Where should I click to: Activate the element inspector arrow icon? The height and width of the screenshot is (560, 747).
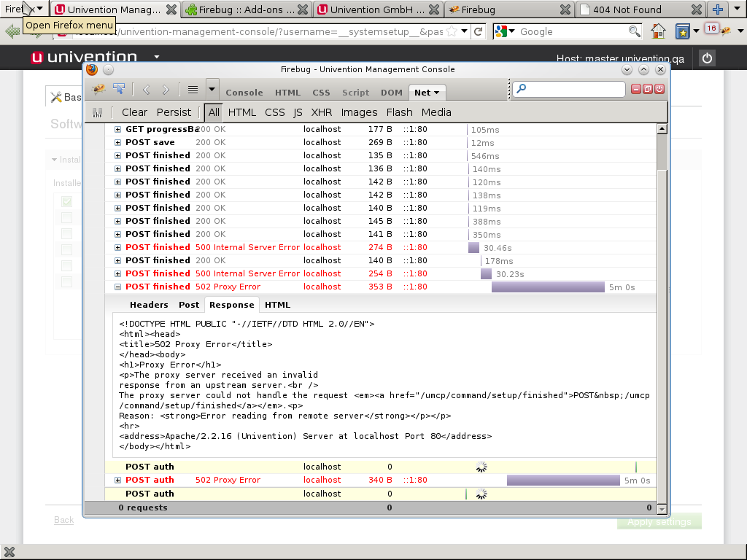click(119, 89)
